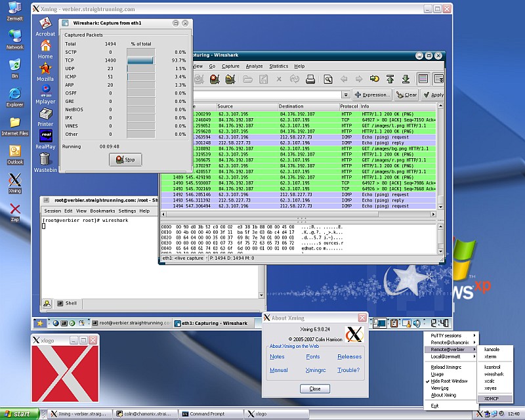
Task: Toggle Hide Root Window menu option
Action: pyautogui.click(x=449, y=381)
